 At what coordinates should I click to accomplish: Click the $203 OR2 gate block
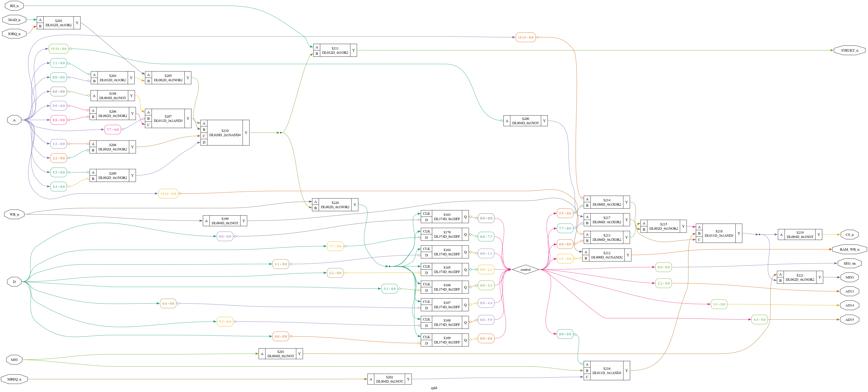pyautogui.click(x=58, y=23)
